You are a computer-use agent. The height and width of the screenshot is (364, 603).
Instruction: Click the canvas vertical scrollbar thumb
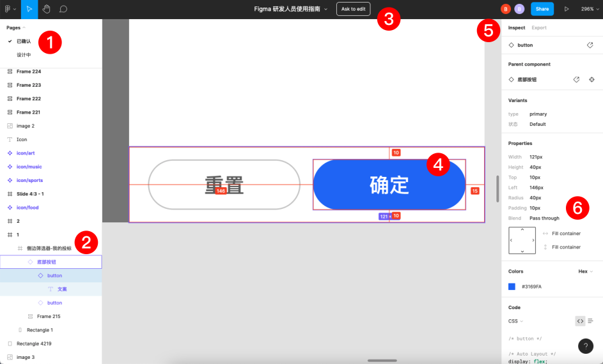497,189
